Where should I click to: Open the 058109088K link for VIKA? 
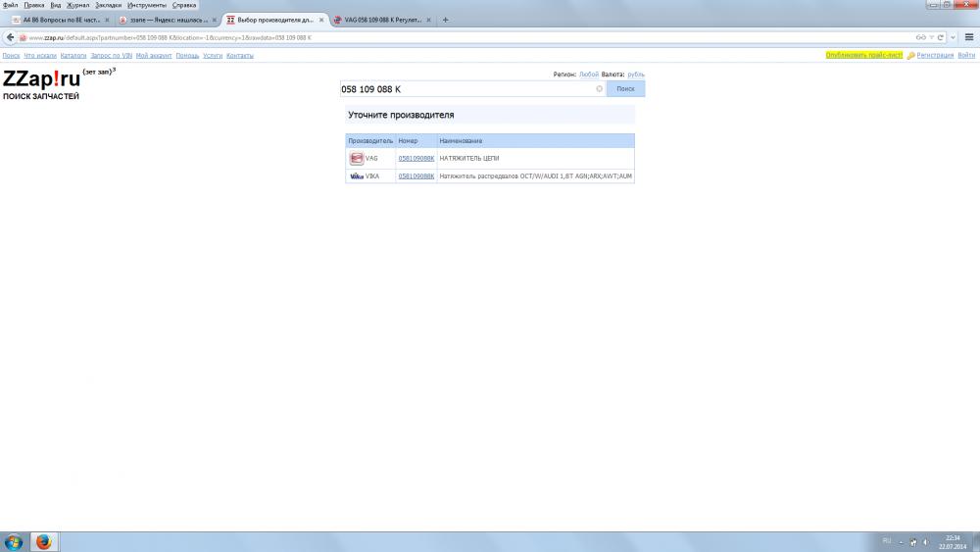pos(416,176)
